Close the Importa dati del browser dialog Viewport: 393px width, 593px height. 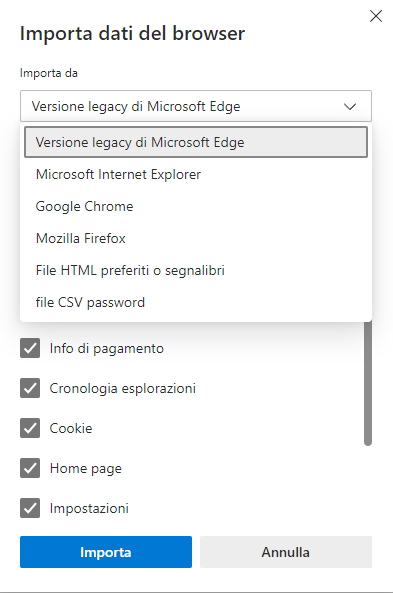click(x=376, y=16)
